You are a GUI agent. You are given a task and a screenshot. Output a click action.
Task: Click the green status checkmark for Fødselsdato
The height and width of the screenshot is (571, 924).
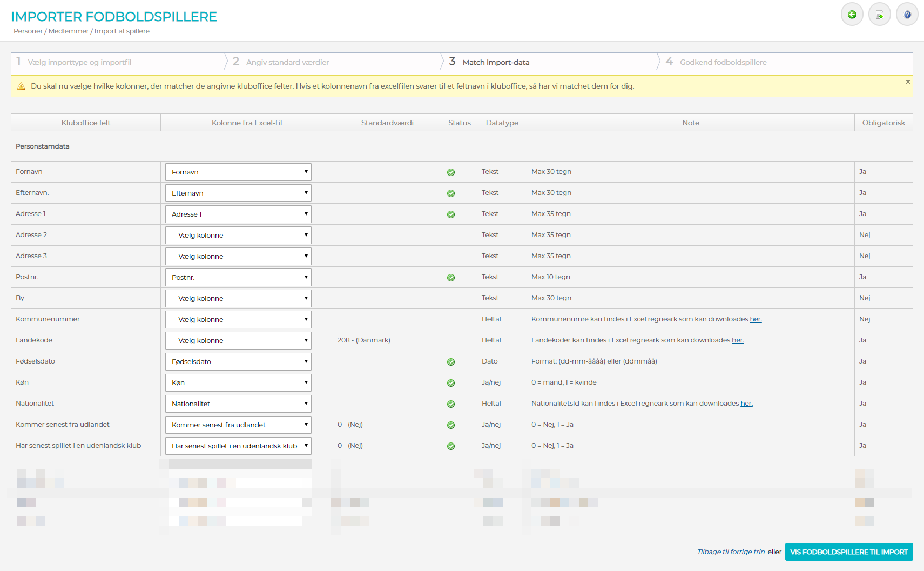pos(451,362)
